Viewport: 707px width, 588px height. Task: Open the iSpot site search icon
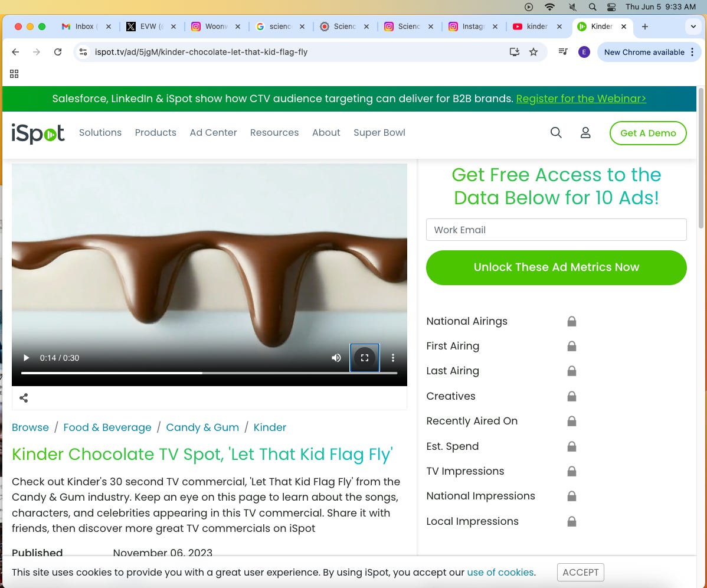click(556, 133)
